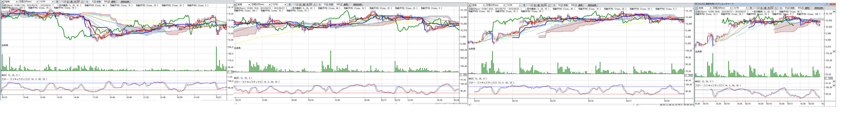868x136 pixels.
Task: Click 複数銘柄 button on the 15-minute chart
Action: click(358, 5)
